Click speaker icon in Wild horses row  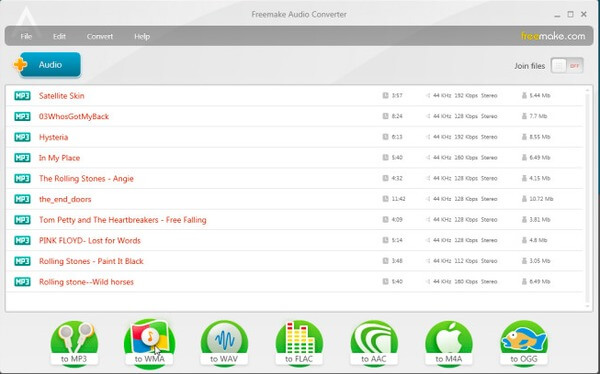[428, 281]
